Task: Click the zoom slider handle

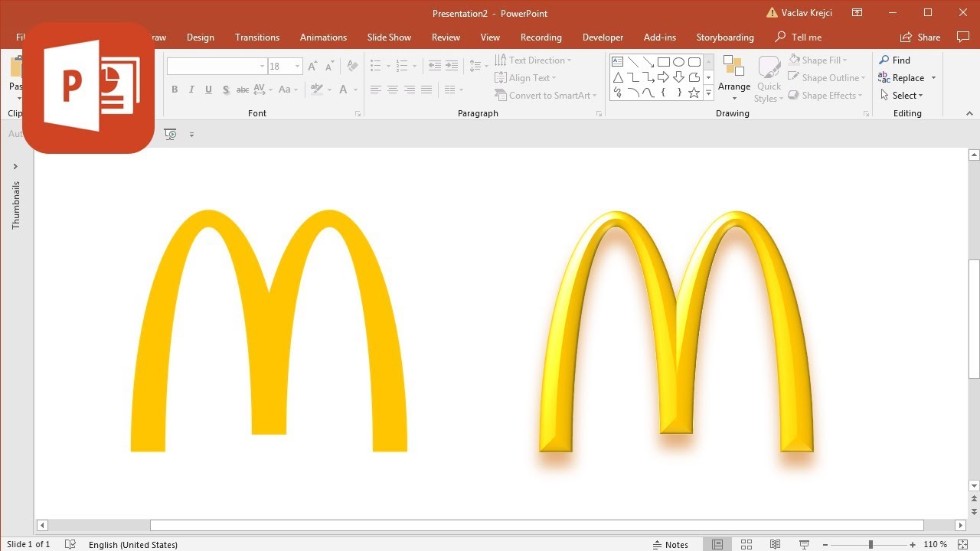Action: [x=871, y=544]
